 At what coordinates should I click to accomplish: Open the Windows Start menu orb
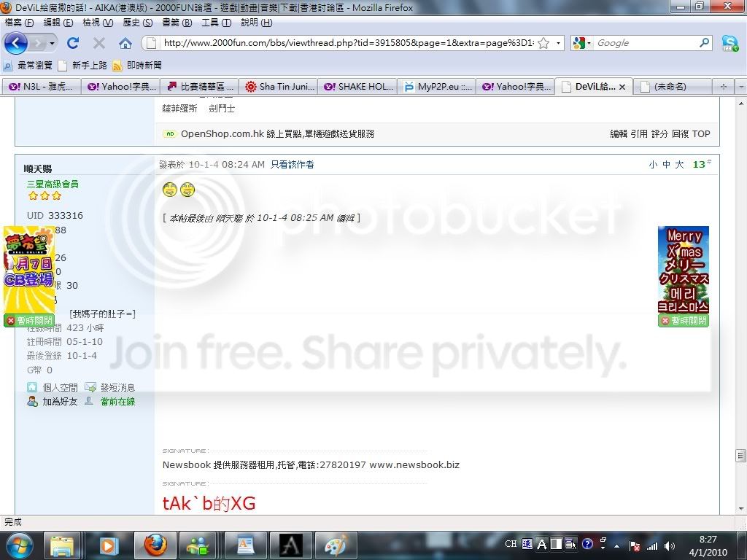pos(18,545)
